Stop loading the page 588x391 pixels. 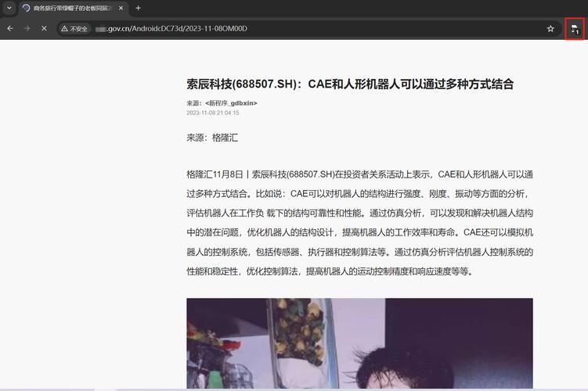pyautogui.click(x=44, y=28)
